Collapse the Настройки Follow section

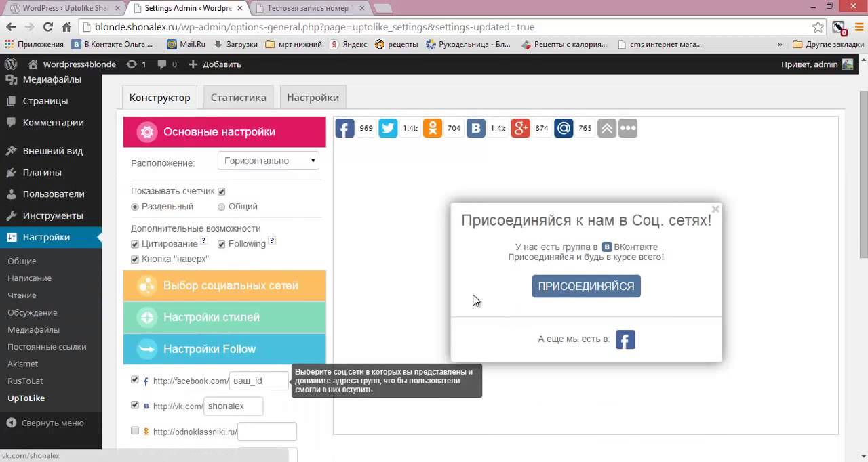[x=224, y=349]
